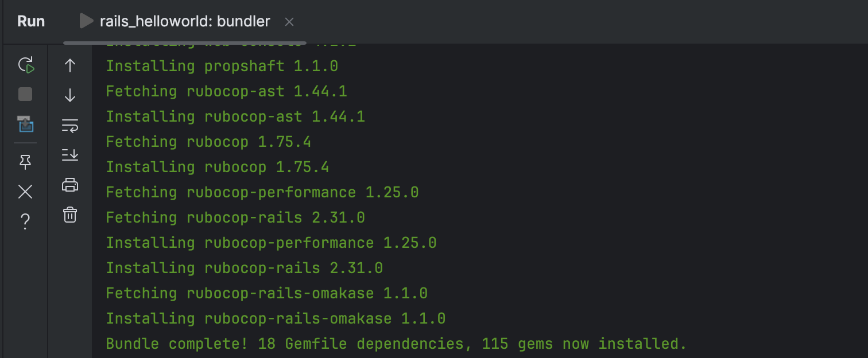Print the console output using the printer icon
Image resolution: width=868 pixels, height=358 pixels.
pyautogui.click(x=69, y=185)
